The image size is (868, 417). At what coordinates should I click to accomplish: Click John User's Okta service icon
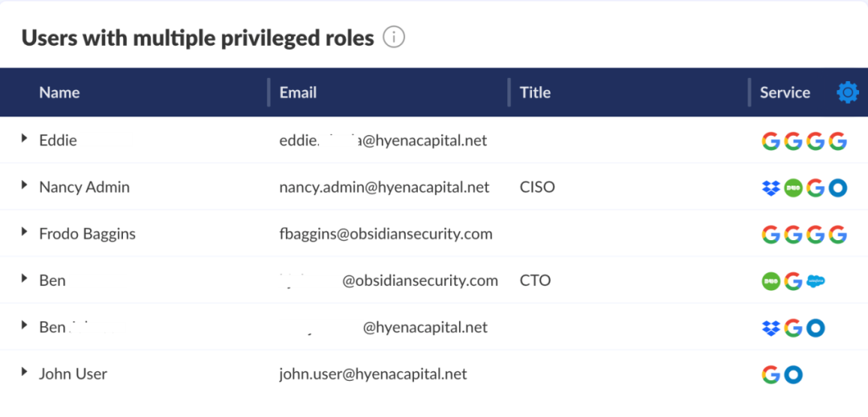[793, 374]
